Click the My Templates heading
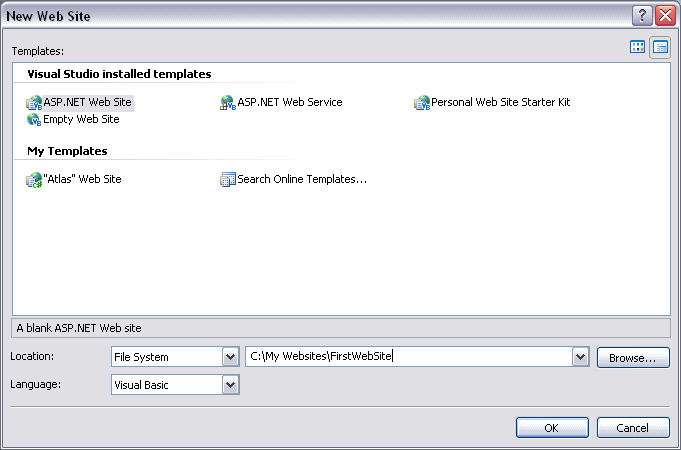Screen dimensions: 681x450 pyautogui.click(x=67, y=151)
